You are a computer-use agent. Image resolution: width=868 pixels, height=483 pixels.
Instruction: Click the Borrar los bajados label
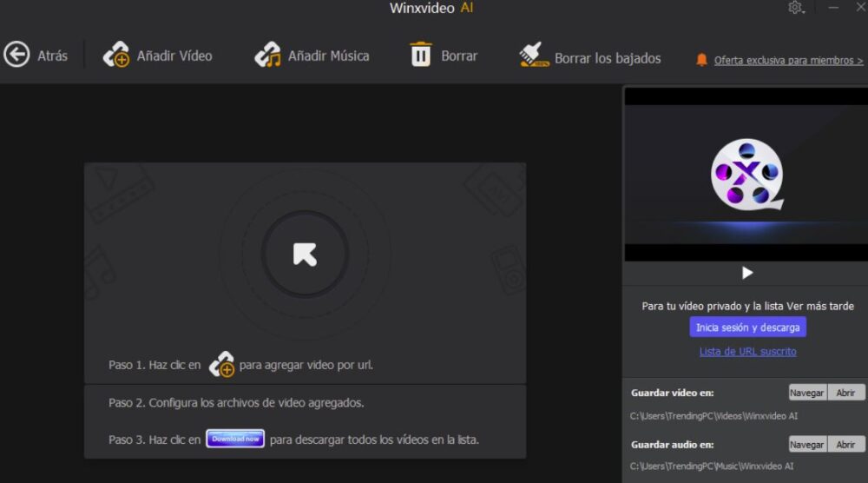(x=608, y=58)
